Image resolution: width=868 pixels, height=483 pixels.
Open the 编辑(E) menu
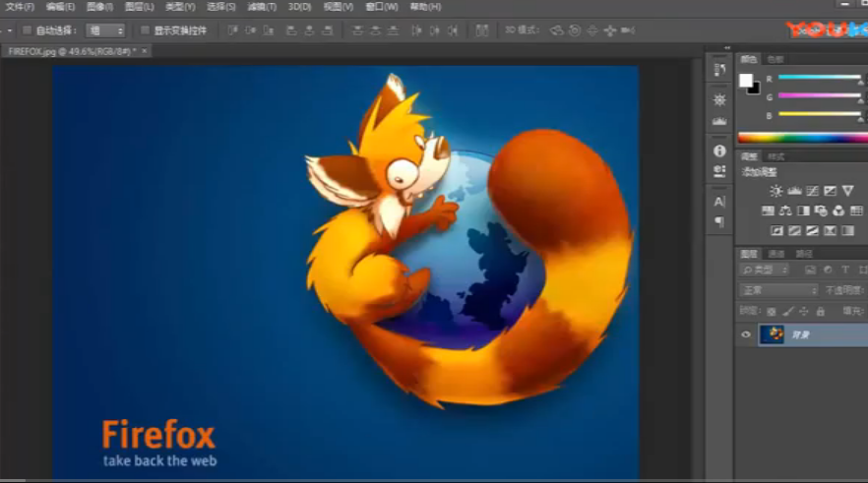(60, 7)
